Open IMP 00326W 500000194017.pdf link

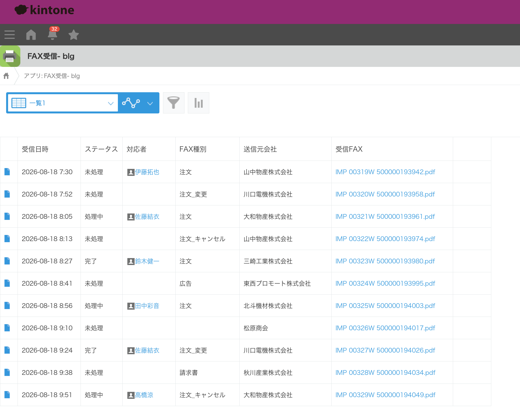(385, 328)
